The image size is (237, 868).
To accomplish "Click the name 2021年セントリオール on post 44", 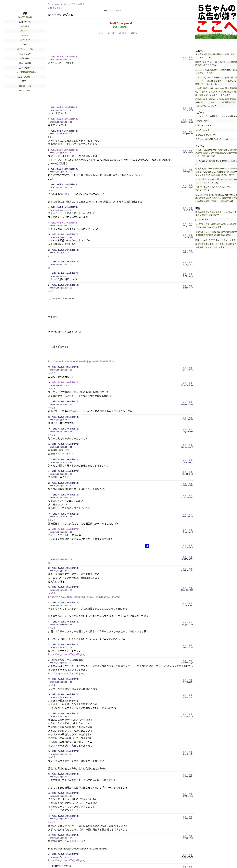I will click(62, 866).
